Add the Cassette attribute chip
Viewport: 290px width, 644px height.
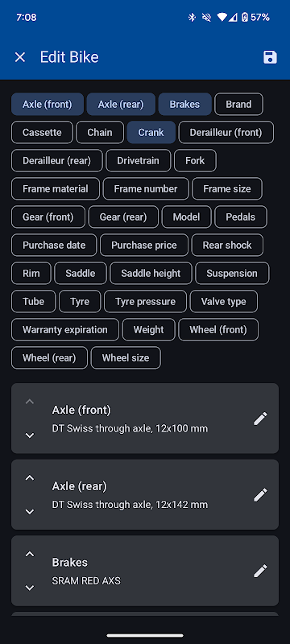(x=42, y=132)
